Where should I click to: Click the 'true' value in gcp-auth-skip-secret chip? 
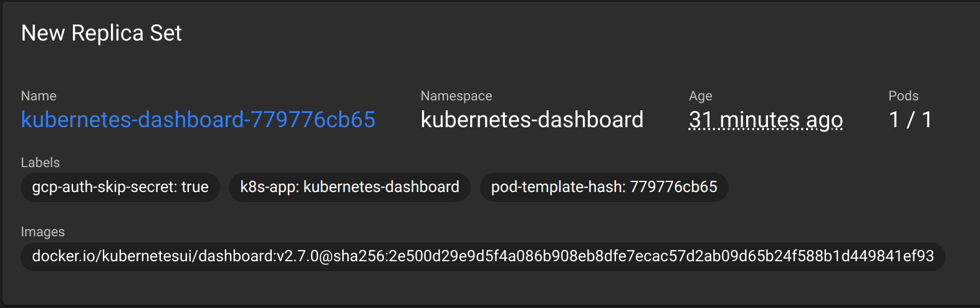pyautogui.click(x=195, y=187)
